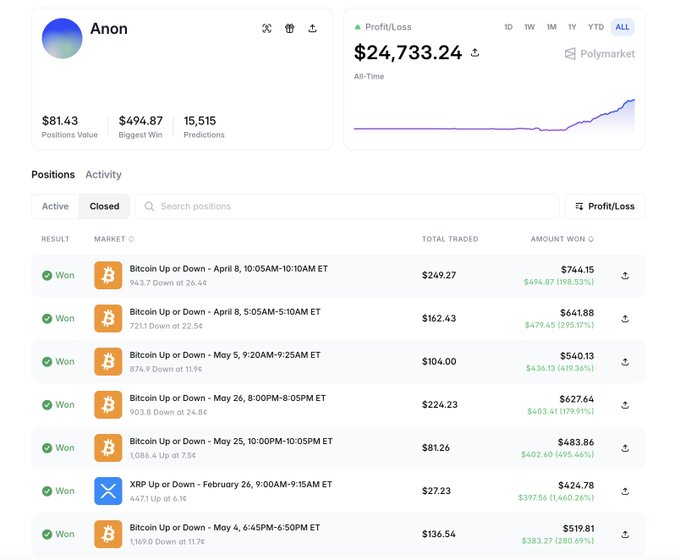Image resolution: width=680 pixels, height=560 pixels.
Task: Select the ALL time range
Action: [x=622, y=27]
